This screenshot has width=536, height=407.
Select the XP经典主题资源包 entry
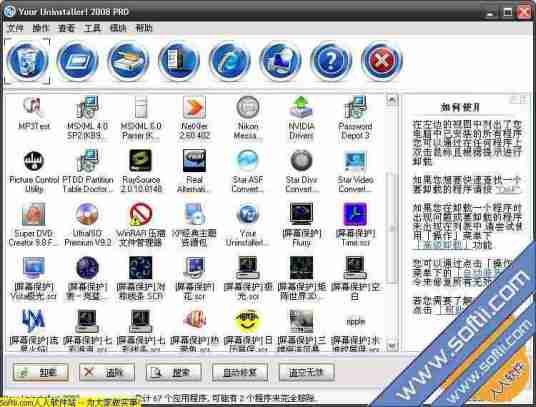[x=194, y=225]
